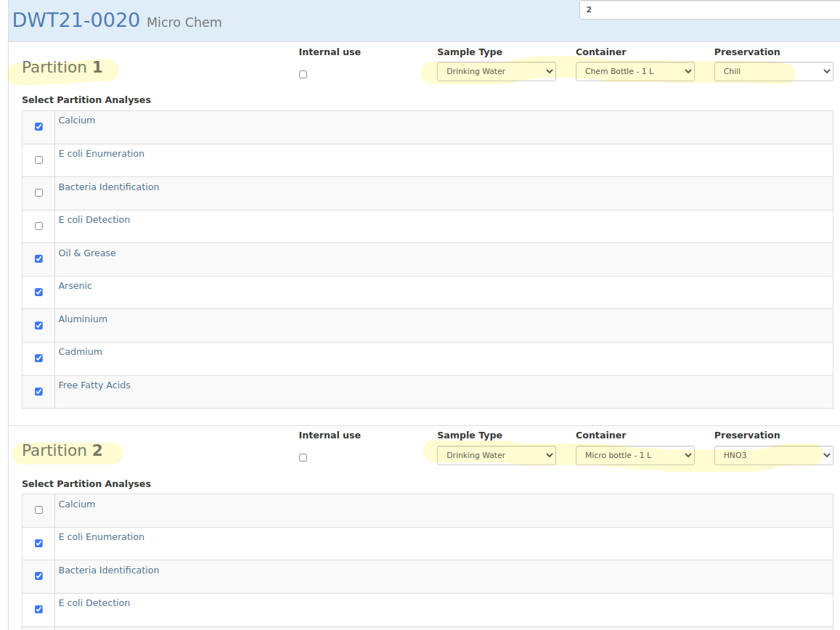Select E coli Detection checkbox in Partition 1

38,226
